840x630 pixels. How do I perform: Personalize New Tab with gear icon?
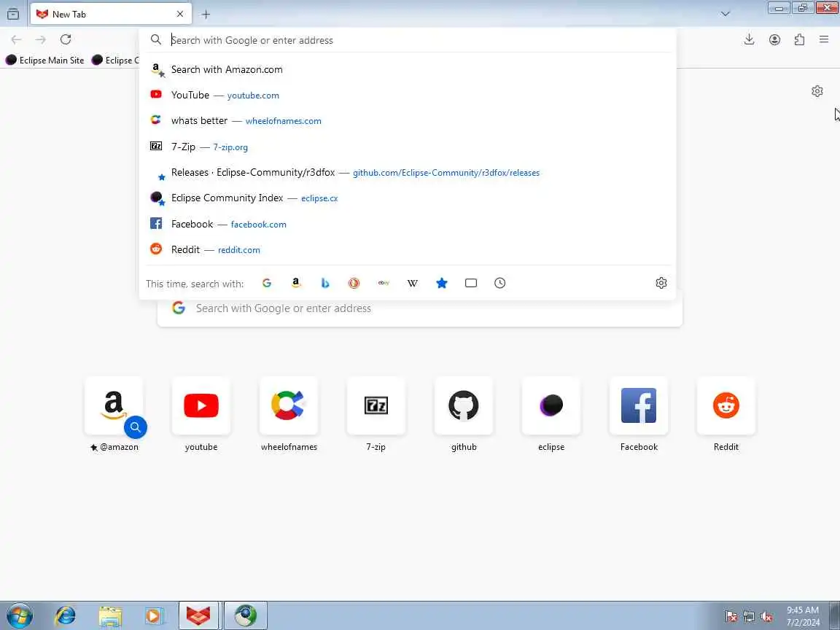(x=817, y=91)
